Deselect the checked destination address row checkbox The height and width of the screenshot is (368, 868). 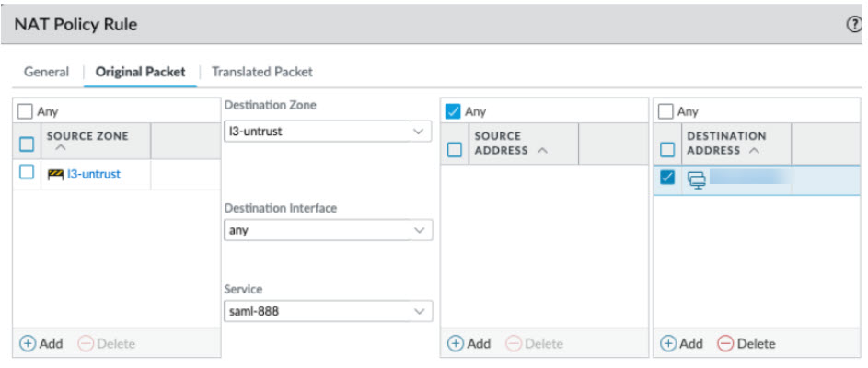667,178
